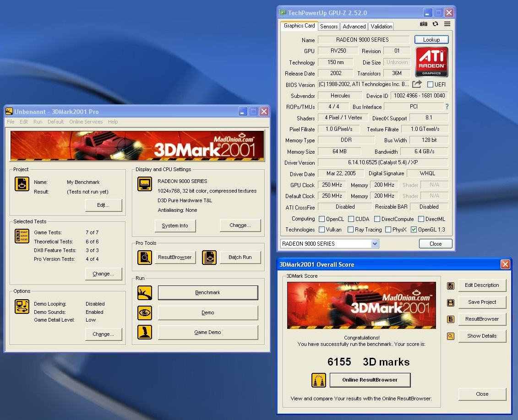Click the BIOS Version text field
Screen dimensions: 518x420
pyautogui.click(x=364, y=85)
